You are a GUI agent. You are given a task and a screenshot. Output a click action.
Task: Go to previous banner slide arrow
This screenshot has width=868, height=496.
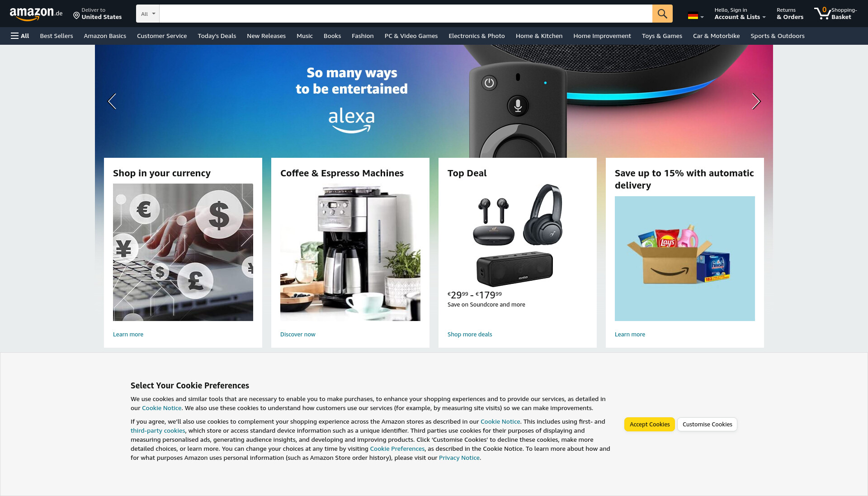[112, 101]
